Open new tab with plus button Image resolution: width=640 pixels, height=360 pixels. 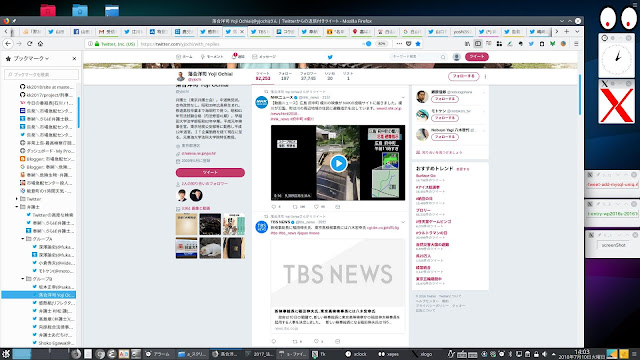click(x=567, y=31)
